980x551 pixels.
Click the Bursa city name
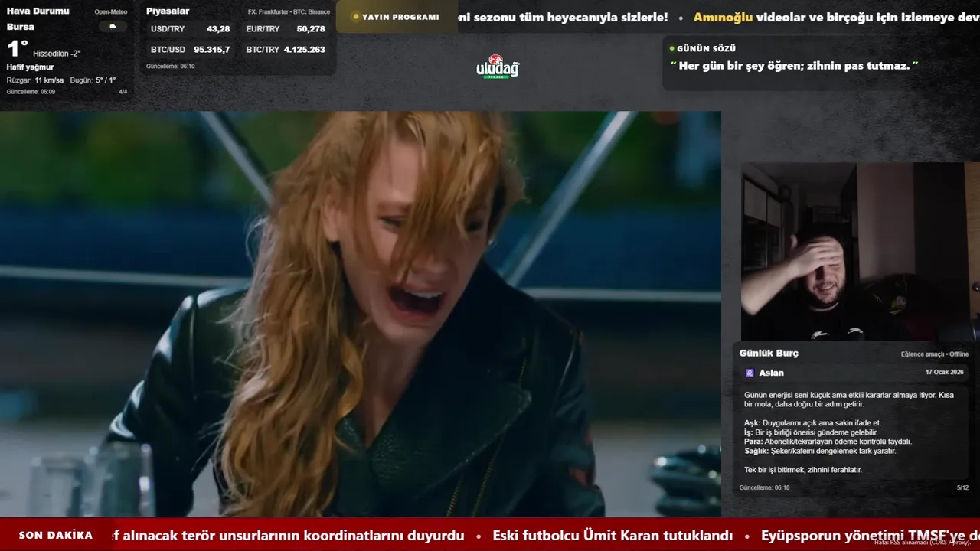coord(21,27)
